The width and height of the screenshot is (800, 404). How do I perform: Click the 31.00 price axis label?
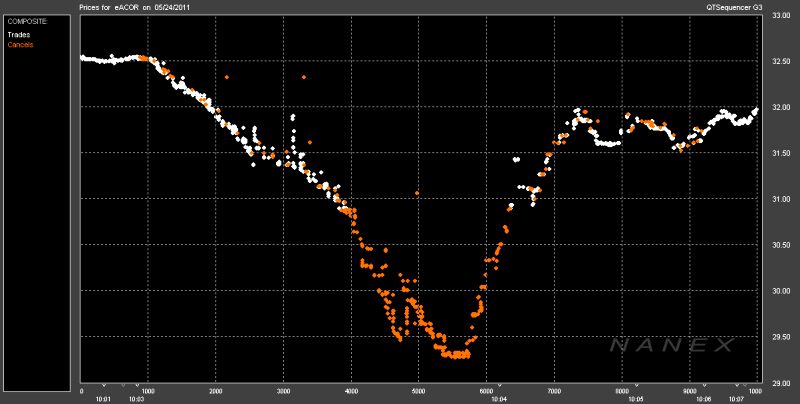780,199
